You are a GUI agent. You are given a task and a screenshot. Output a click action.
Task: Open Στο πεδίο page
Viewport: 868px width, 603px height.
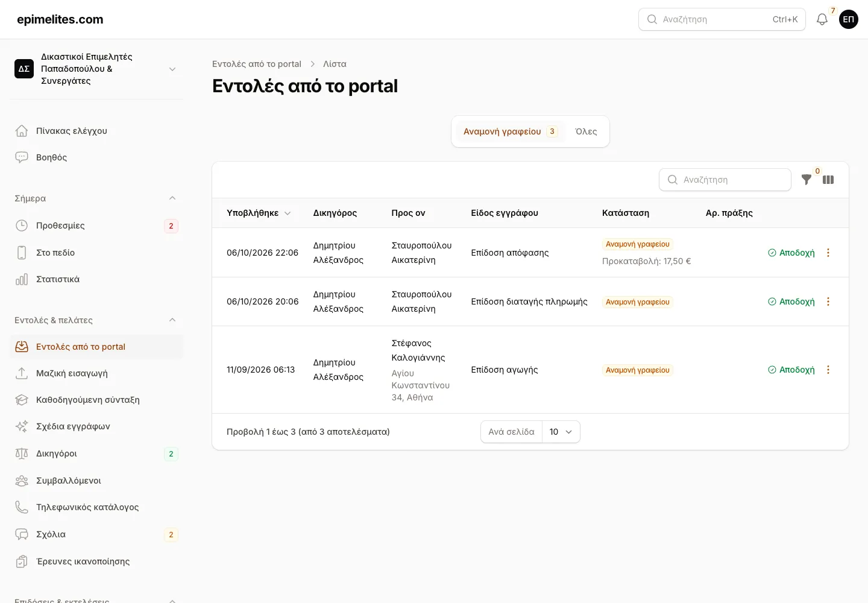point(96,253)
